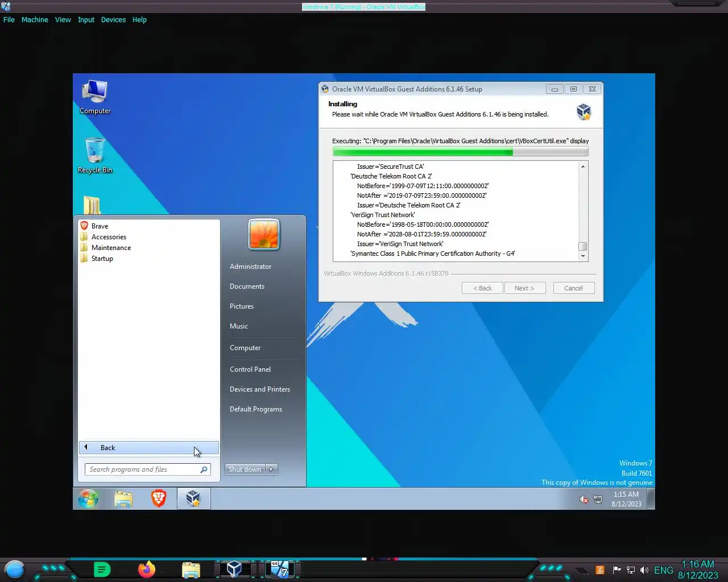The width and height of the screenshot is (728, 582).
Task: Launch Firefox from the host taskbar
Action: pyautogui.click(x=147, y=569)
